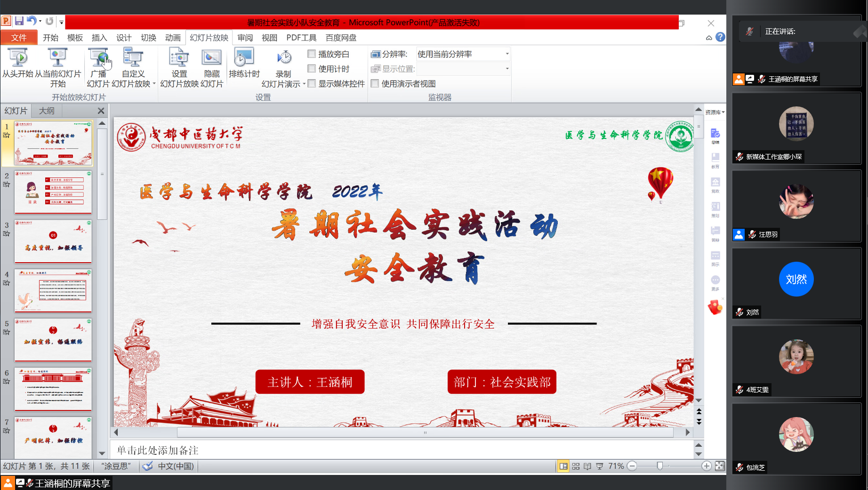The width and height of the screenshot is (868, 490).
Task: Open Undo history dropdown arrow
Action: 40,21
